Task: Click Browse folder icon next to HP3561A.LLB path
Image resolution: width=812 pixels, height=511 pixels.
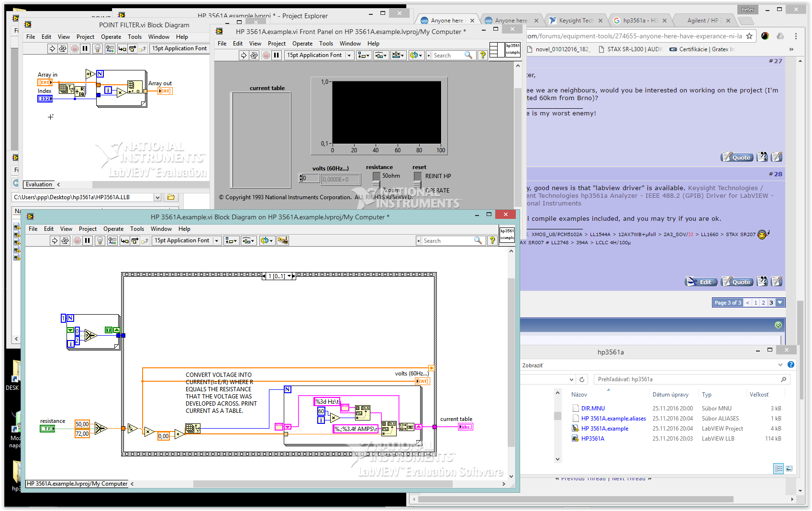Action: (171, 197)
